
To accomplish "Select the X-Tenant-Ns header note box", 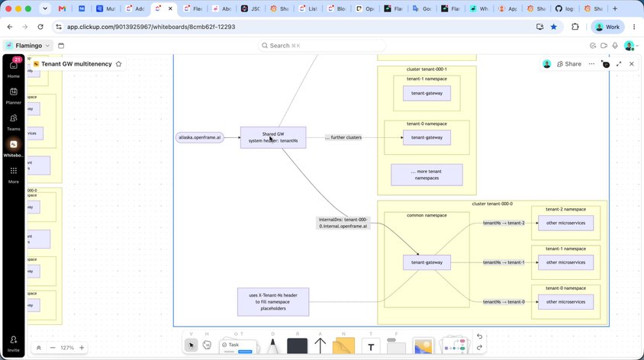I will point(273,302).
